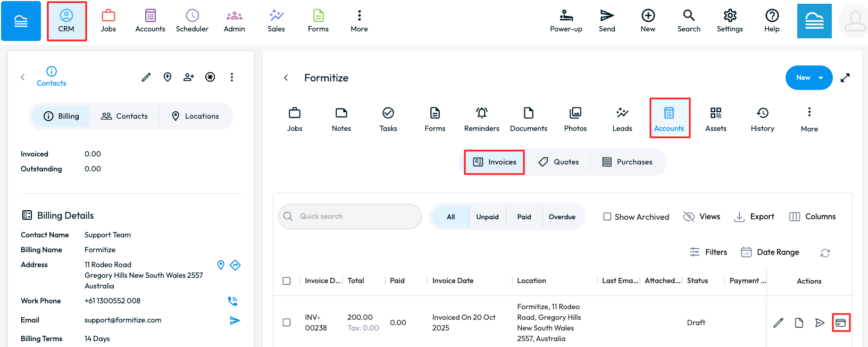Open the Help question mark

click(x=772, y=21)
